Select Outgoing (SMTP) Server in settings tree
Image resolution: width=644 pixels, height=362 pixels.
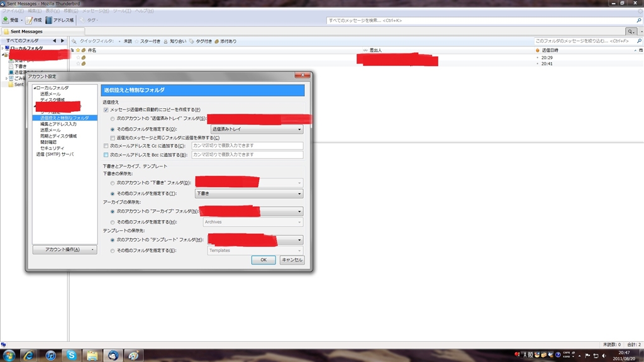[55, 155]
